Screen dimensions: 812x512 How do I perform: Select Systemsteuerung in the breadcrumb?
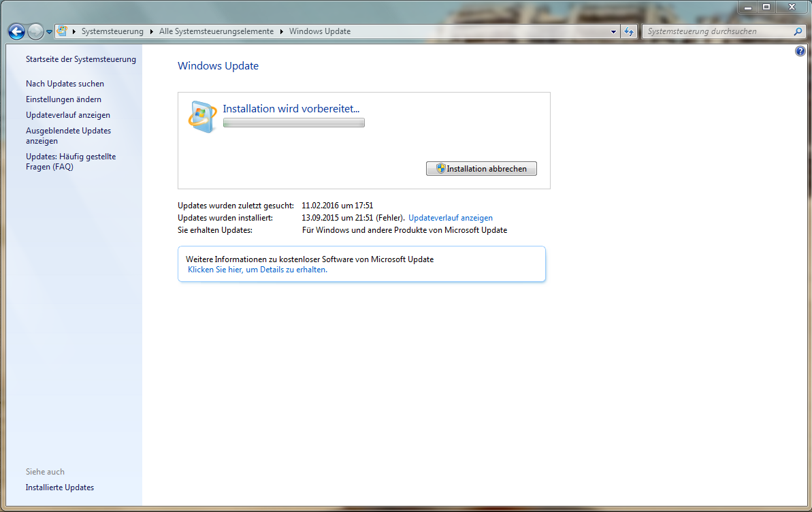coord(112,31)
